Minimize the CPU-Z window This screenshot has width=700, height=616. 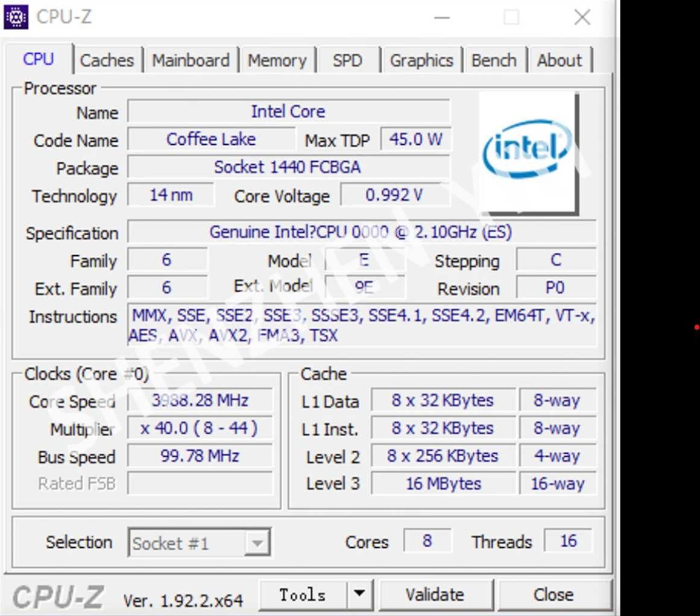[442, 17]
